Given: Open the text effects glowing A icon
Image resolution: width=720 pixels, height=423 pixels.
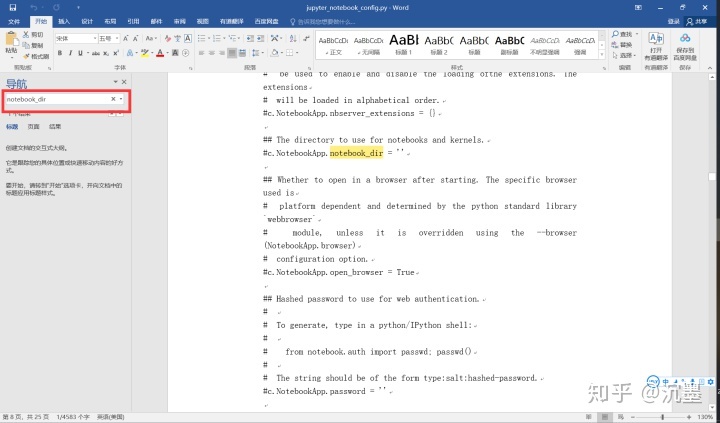Looking at the screenshot, I should point(130,53).
